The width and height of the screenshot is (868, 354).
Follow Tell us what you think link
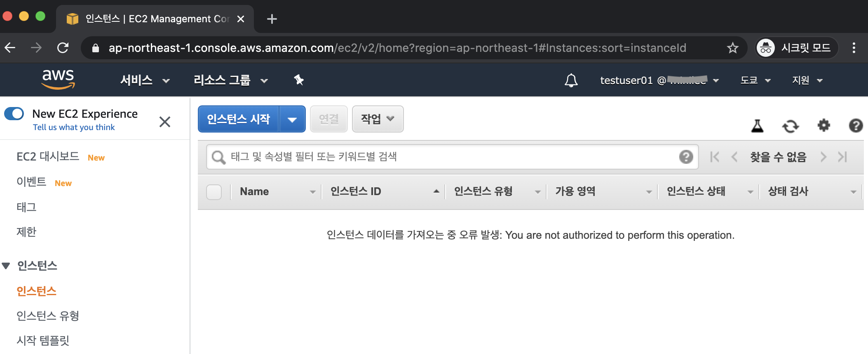[74, 127]
